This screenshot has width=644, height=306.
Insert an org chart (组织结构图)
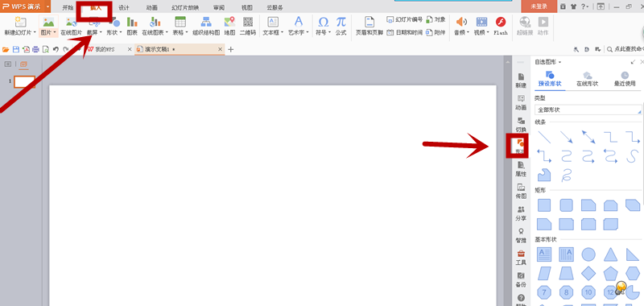click(206, 27)
